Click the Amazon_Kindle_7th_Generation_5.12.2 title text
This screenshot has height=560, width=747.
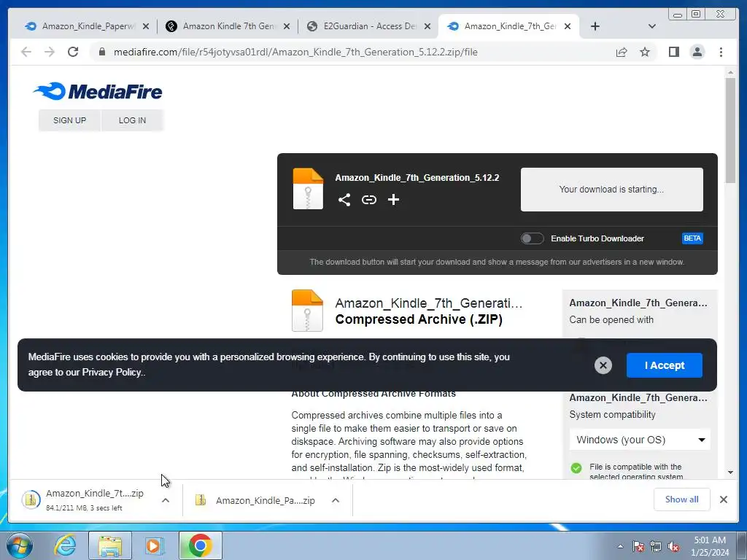tap(417, 178)
